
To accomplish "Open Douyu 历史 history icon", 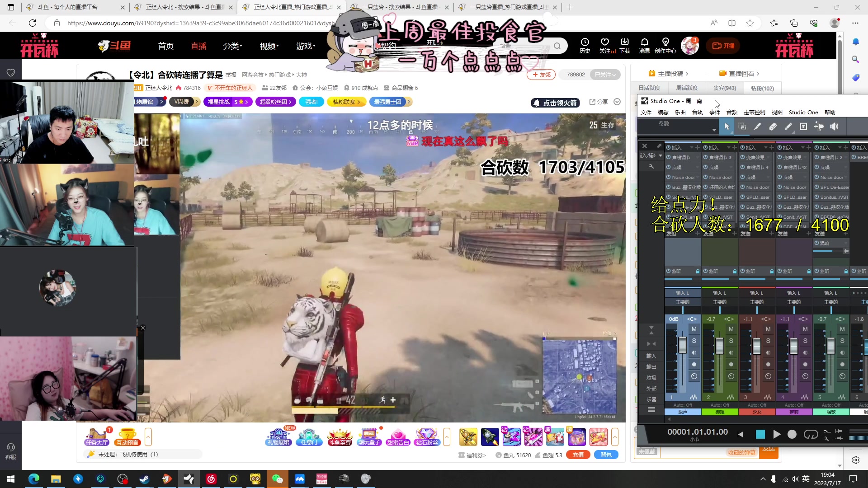I will (x=585, y=46).
